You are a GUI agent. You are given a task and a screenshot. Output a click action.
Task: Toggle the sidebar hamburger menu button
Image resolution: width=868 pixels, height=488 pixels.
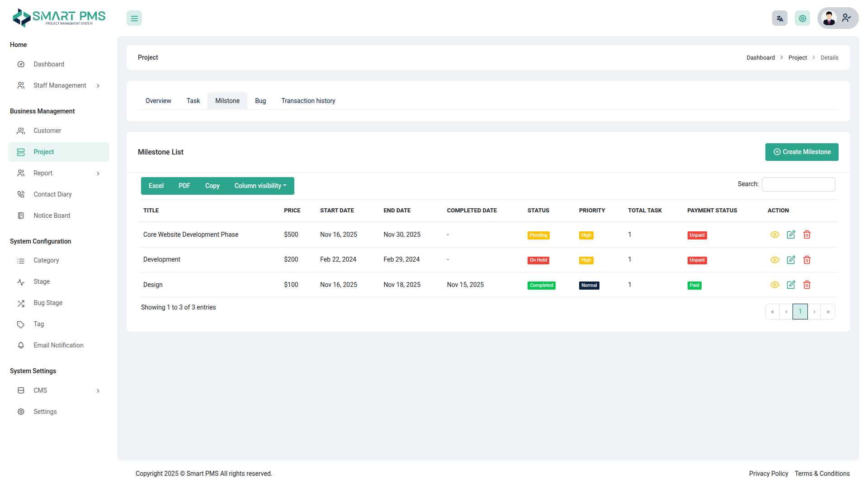click(x=134, y=19)
